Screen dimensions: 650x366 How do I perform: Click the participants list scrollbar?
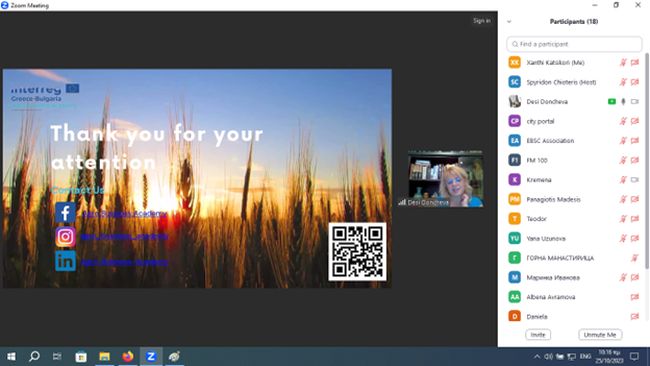tap(647, 161)
